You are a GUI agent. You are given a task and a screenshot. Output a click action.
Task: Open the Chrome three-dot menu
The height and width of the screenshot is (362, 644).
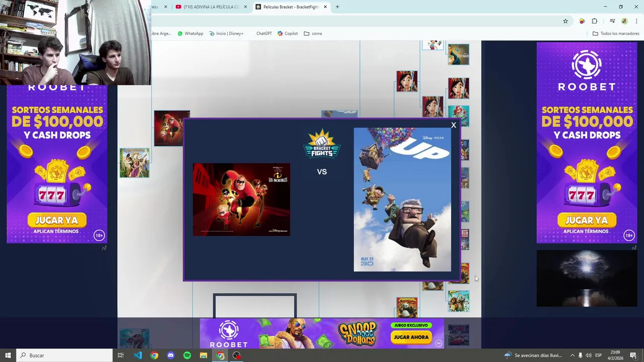[x=635, y=21]
